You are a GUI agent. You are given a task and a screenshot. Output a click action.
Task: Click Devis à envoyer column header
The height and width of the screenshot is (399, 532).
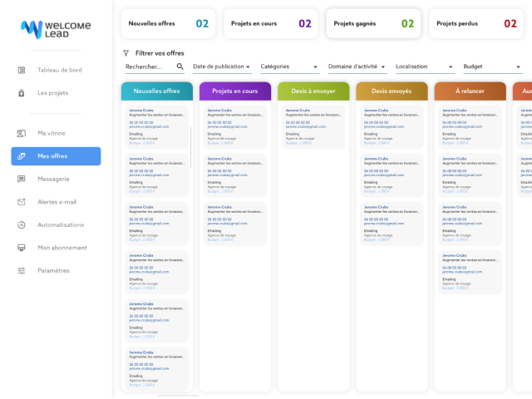tap(313, 91)
